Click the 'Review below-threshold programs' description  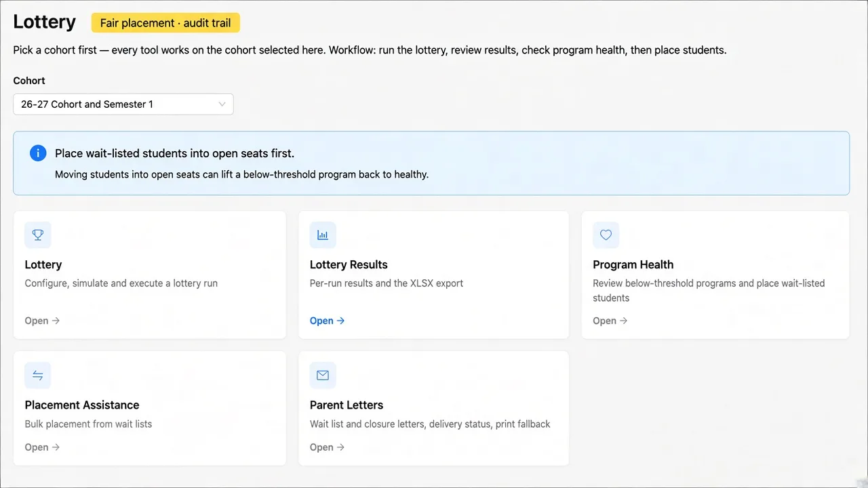(709, 291)
